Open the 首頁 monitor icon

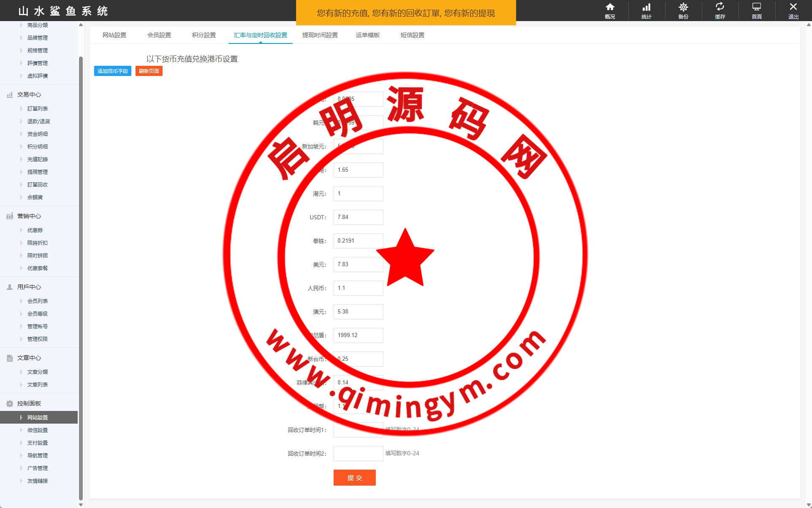[x=757, y=7]
